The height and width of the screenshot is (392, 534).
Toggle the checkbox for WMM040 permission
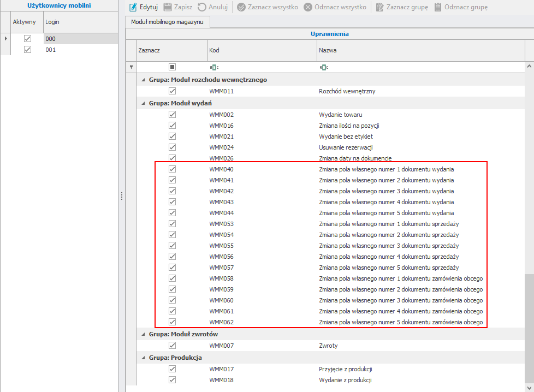pos(172,169)
